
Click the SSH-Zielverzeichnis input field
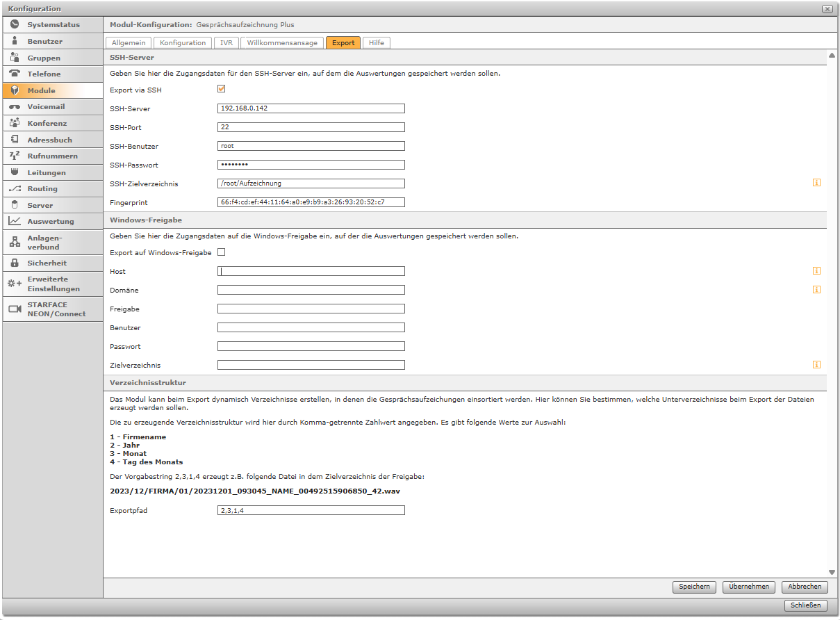tap(311, 183)
